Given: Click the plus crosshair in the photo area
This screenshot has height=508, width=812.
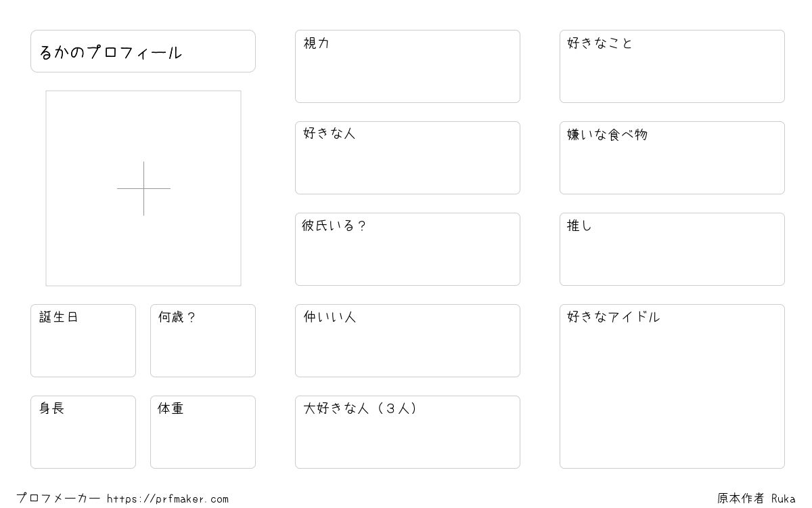Looking at the screenshot, I should coord(143,188).
